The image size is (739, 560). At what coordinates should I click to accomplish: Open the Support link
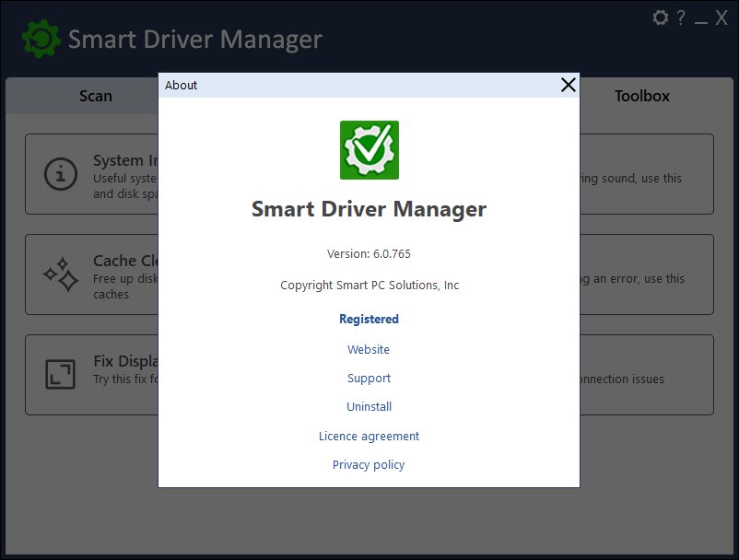(369, 379)
